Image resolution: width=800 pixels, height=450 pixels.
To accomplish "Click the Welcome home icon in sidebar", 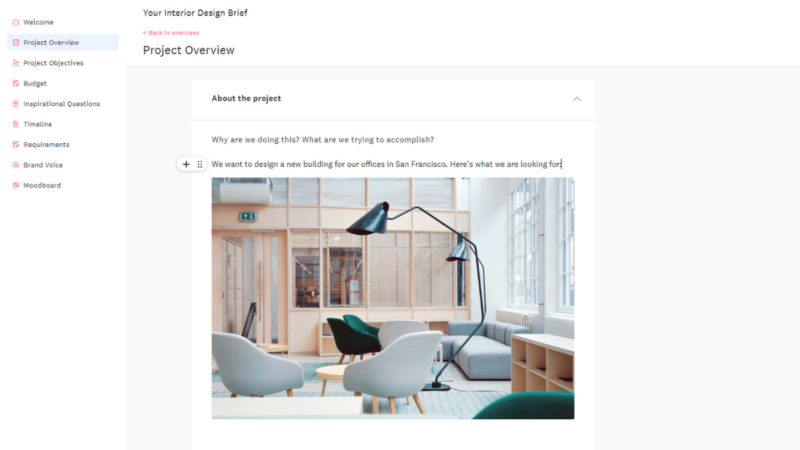I will [x=16, y=22].
